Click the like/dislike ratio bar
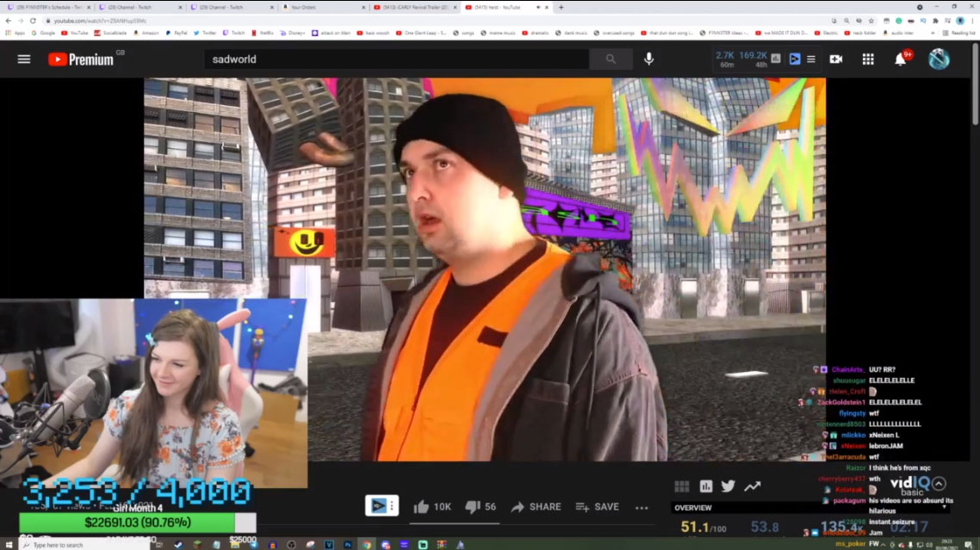This screenshot has height=550, width=980. (455, 524)
